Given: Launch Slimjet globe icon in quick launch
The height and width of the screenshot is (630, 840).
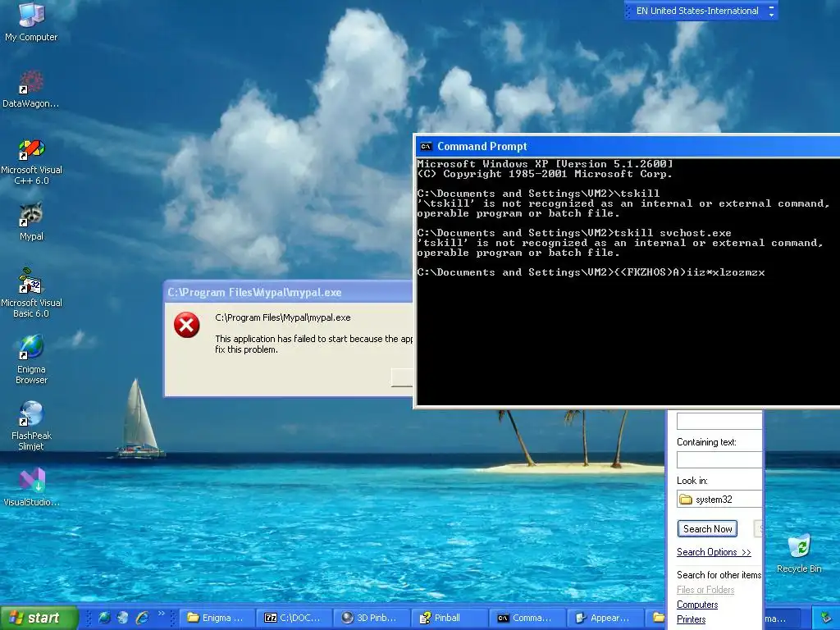Looking at the screenshot, I should pos(123,618).
